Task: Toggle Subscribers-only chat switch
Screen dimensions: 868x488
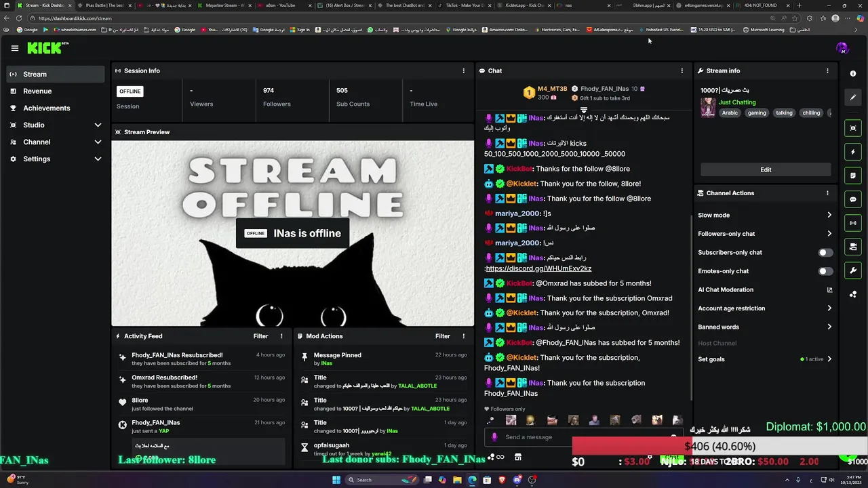Action: pos(825,253)
